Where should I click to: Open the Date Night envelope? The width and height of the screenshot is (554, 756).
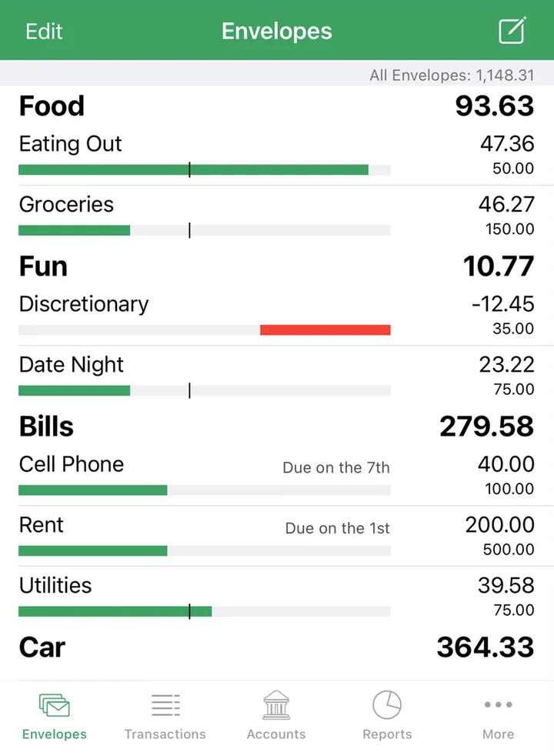(x=277, y=376)
